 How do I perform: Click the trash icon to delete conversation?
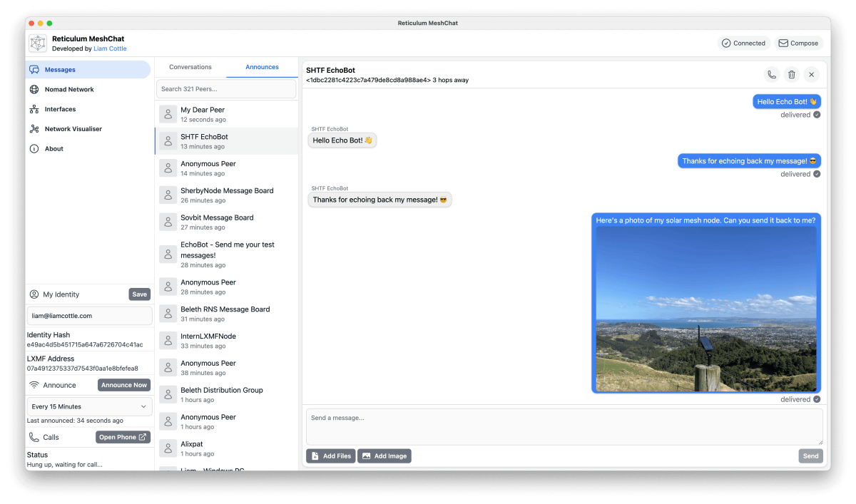pyautogui.click(x=791, y=75)
